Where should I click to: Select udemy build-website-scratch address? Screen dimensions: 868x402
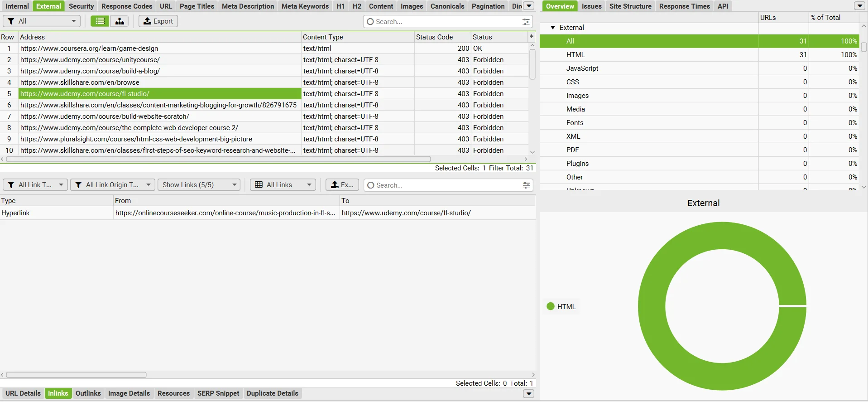click(160, 116)
